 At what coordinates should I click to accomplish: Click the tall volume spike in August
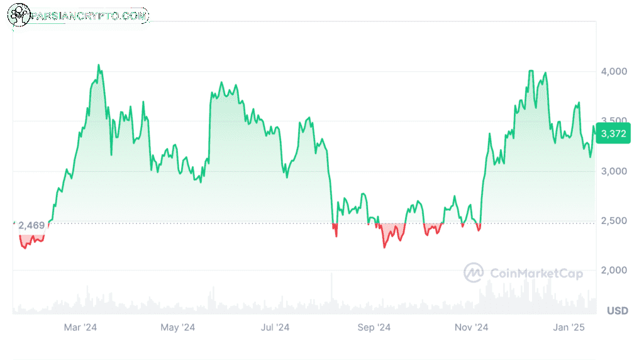[332, 293]
